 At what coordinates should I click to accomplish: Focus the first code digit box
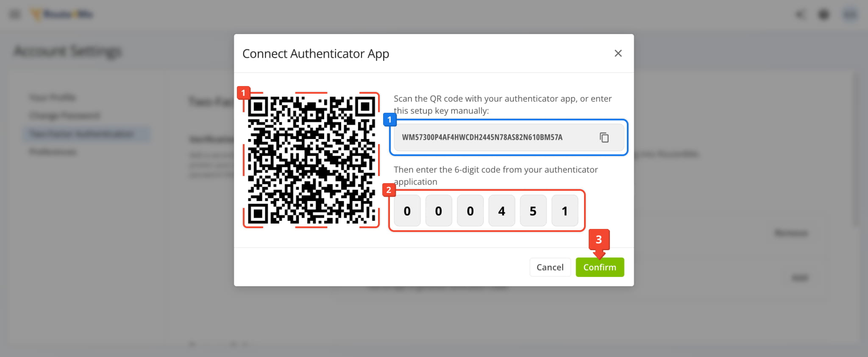407,211
